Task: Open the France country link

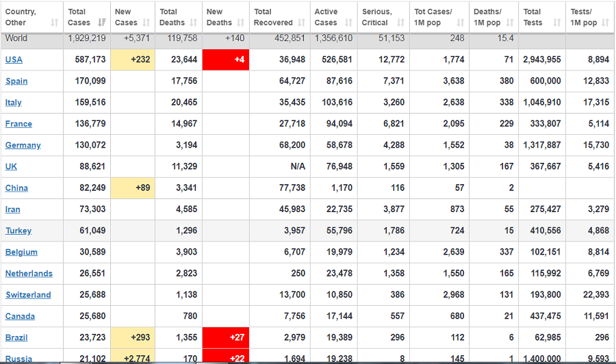Action: coord(18,124)
